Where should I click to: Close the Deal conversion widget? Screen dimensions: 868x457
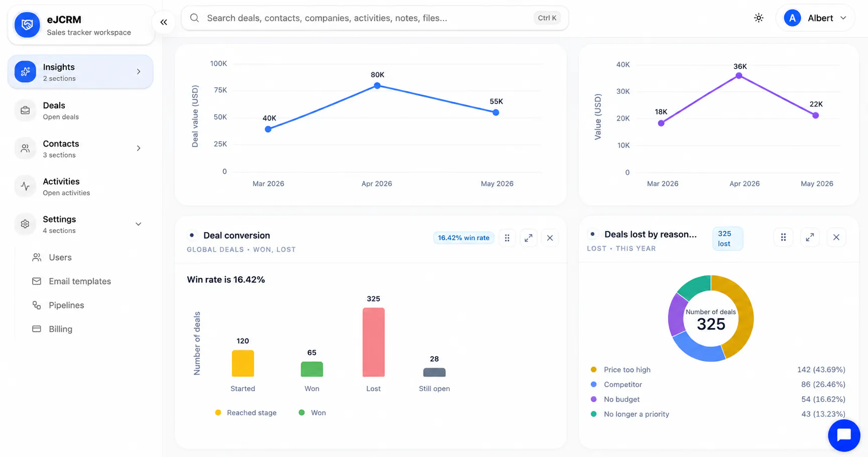click(x=550, y=238)
